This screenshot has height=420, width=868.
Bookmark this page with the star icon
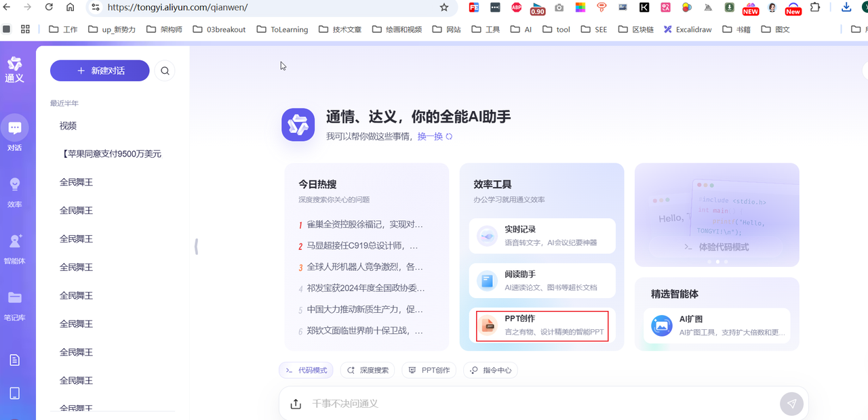pyautogui.click(x=444, y=7)
